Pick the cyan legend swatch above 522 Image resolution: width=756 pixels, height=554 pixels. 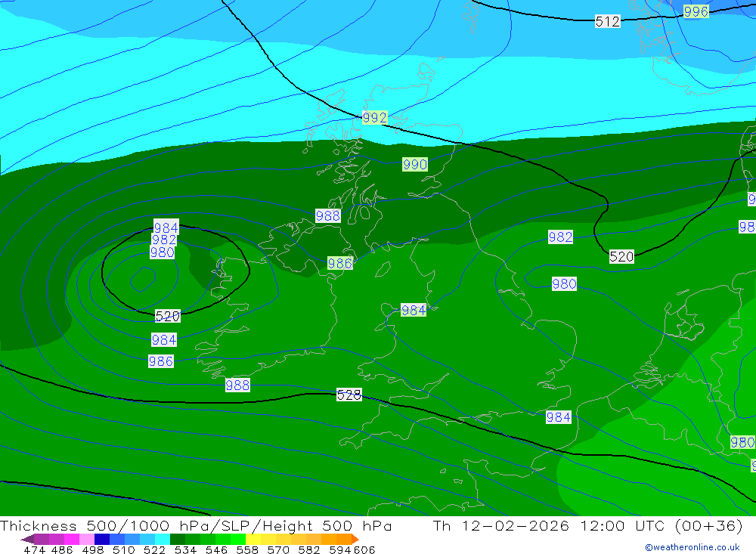[163, 539]
